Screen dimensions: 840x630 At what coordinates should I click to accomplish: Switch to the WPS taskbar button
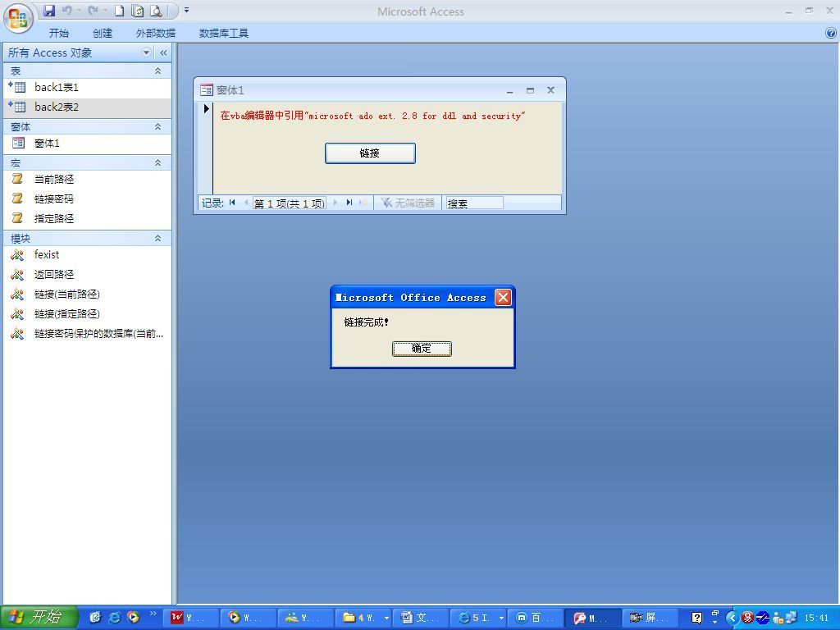pos(192,618)
